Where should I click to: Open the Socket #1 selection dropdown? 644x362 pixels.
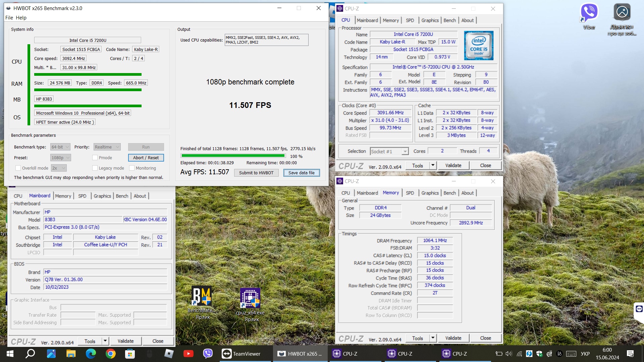click(x=389, y=152)
